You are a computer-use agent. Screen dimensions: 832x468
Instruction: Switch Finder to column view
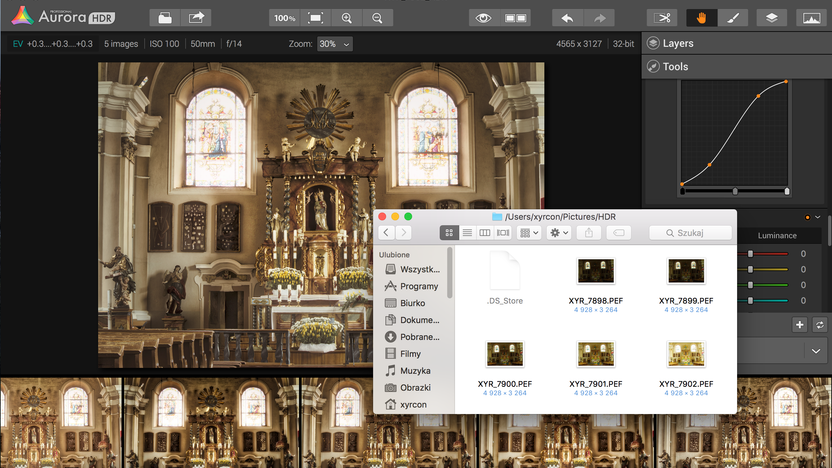tap(484, 232)
